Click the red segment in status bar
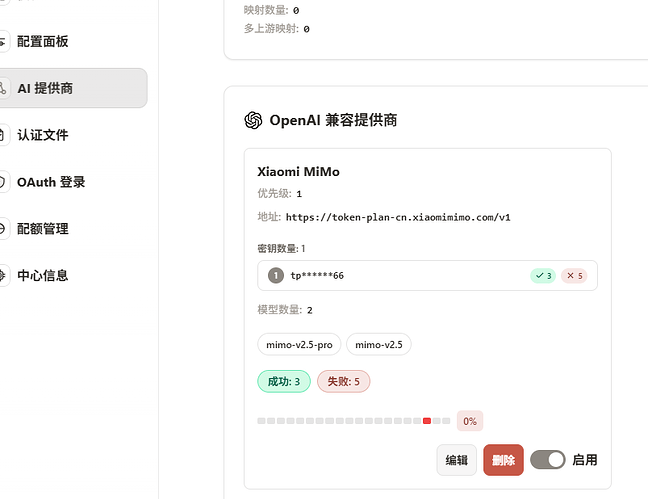Image resolution: width=648 pixels, height=499 pixels. [427, 421]
